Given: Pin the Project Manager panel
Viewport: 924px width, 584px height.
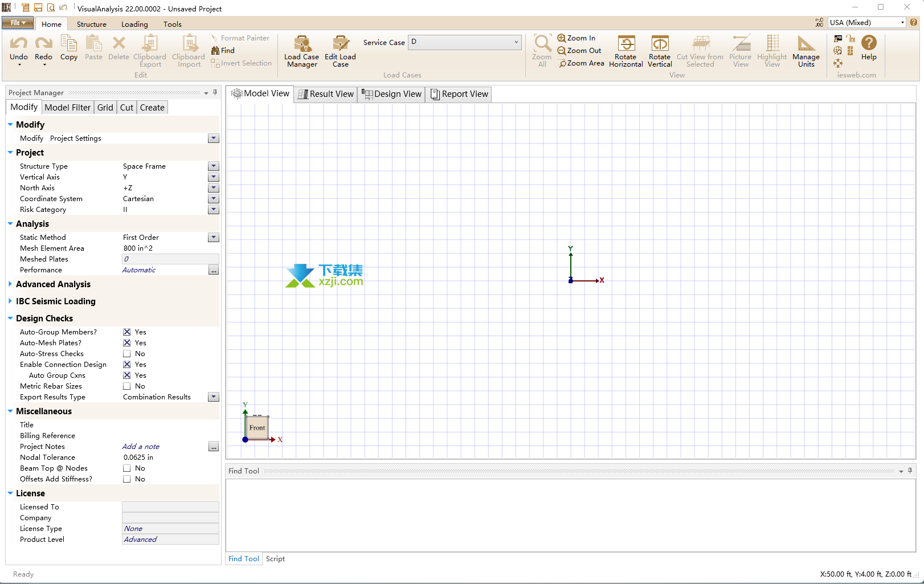Looking at the screenshot, I should tap(215, 92).
